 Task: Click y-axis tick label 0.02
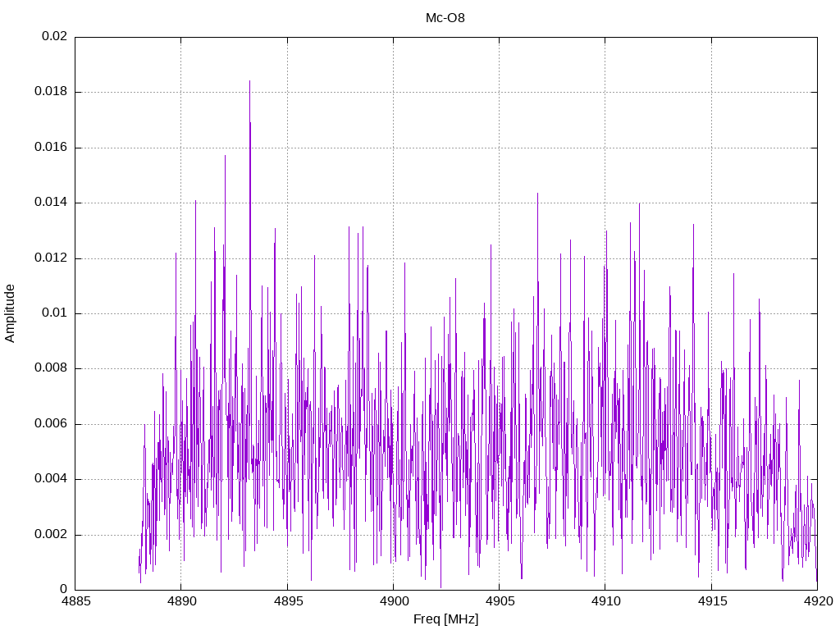[55, 36]
